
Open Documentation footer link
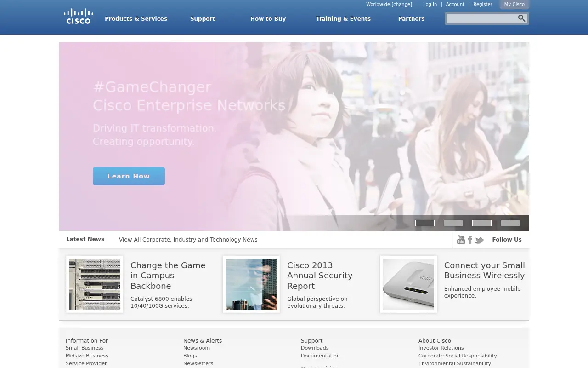[x=320, y=356]
